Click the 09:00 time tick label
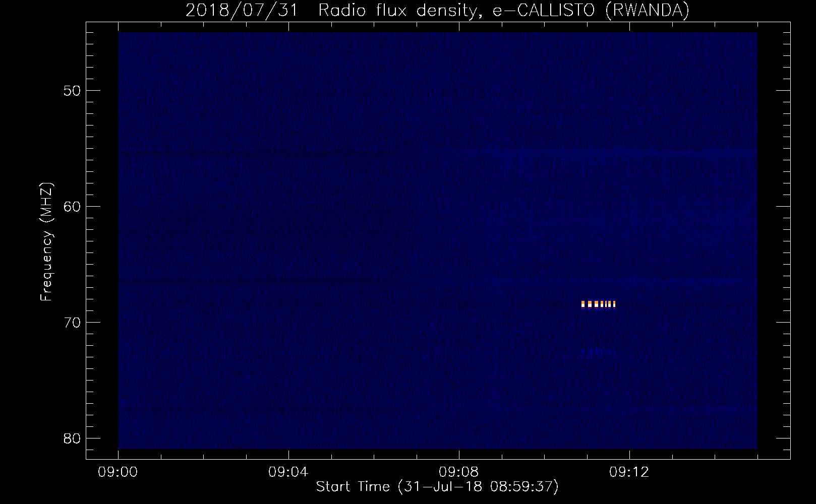The image size is (816, 504). click(118, 472)
